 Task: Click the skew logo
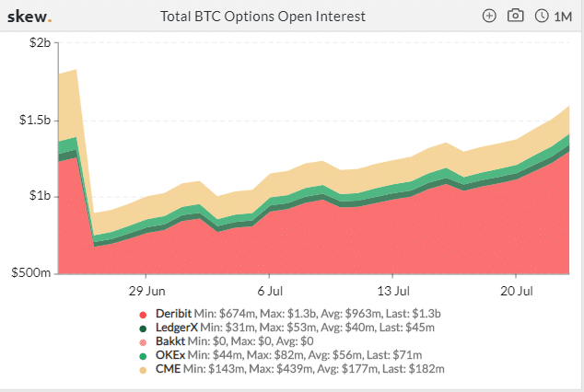[x=29, y=17]
